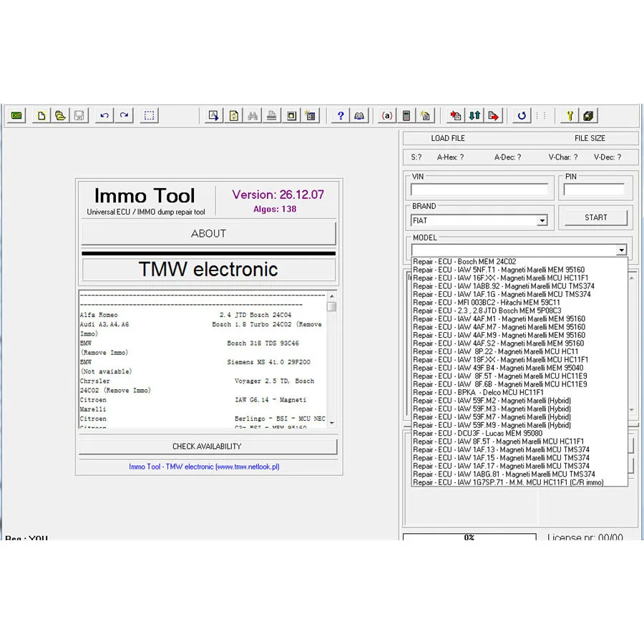The image size is (644, 644).
Task: Click the stacked windows icon
Action: point(588,115)
